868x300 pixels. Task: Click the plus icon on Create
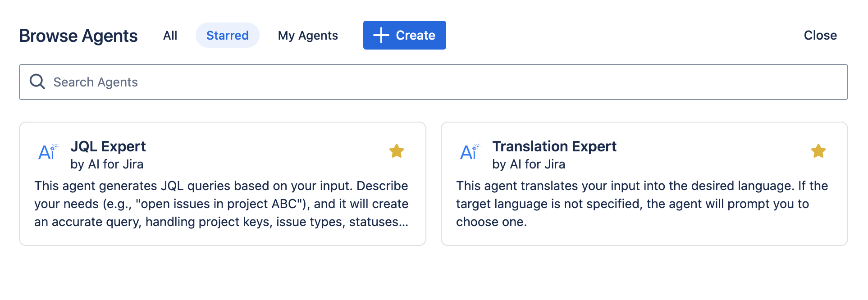381,35
